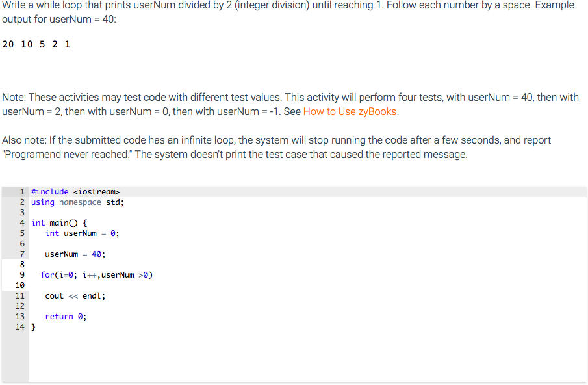This screenshot has height=385, width=588.
Task: Click line number 13 in the gutter
Action: click(20, 317)
